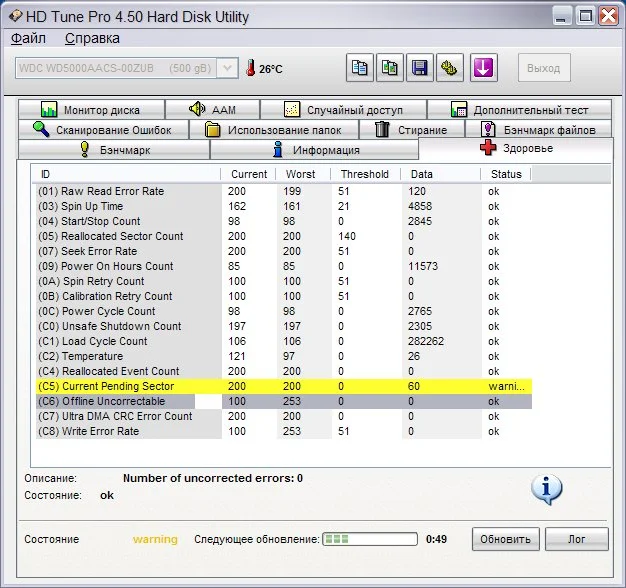Select the Ultra DMA CRC Error Count row
Image resolution: width=626 pixels, height=588 pixels.
284,416
